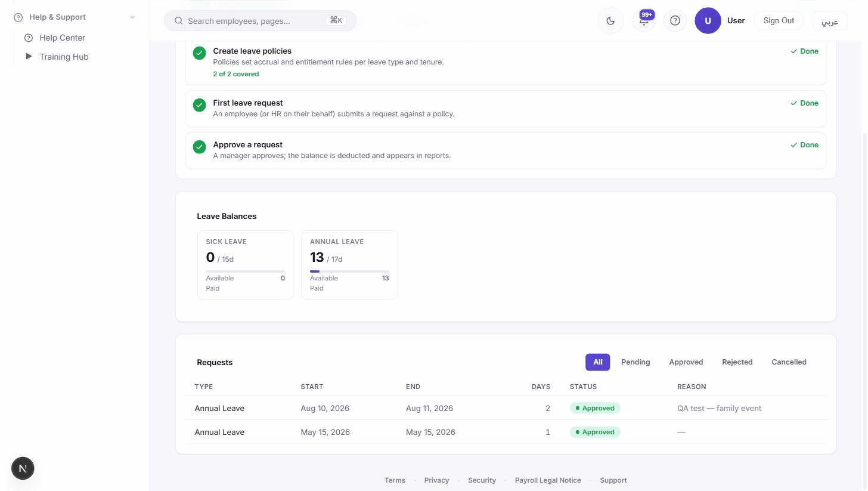Filter requests by Pending

pos(635,362)
